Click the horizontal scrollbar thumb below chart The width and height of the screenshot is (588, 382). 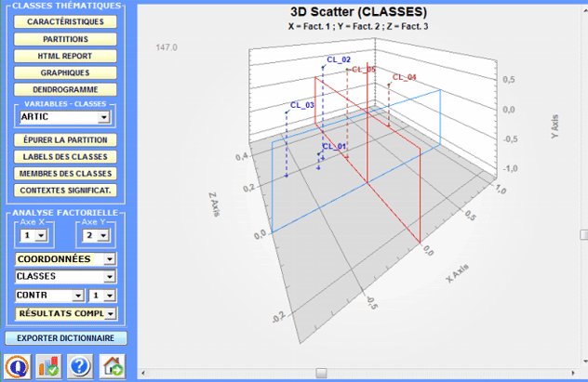click(x=320, y=373)
